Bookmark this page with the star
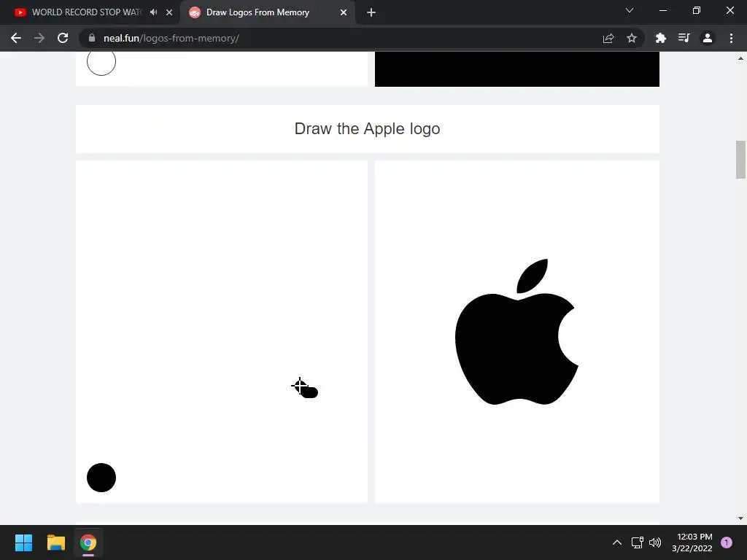This screenshot has width=747, height=560. [632, 38]
